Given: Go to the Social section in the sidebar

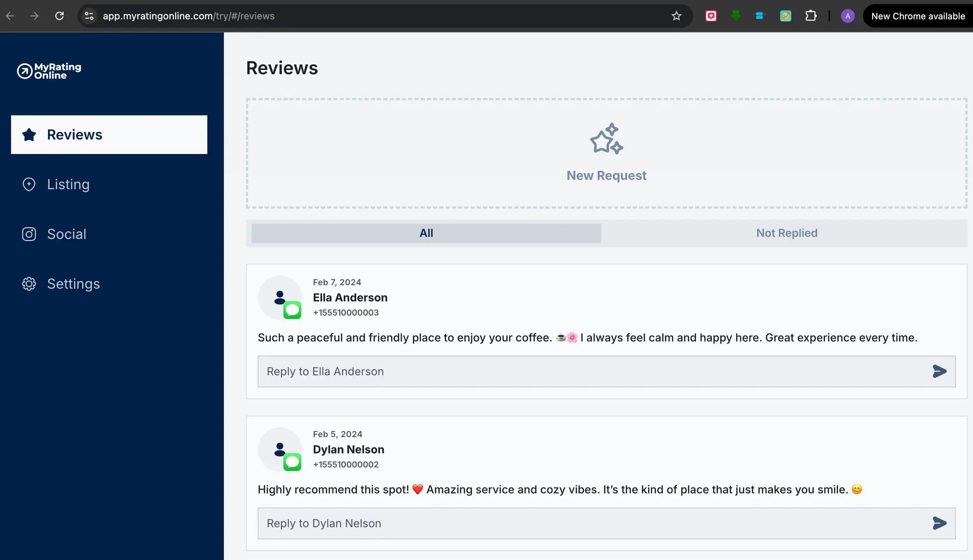Looking at the screenshot, I should (67, 234).
